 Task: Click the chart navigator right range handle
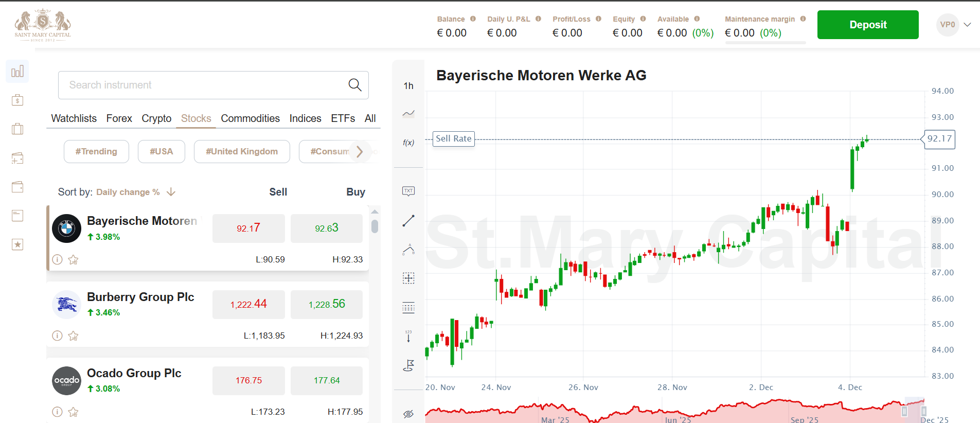924,411
